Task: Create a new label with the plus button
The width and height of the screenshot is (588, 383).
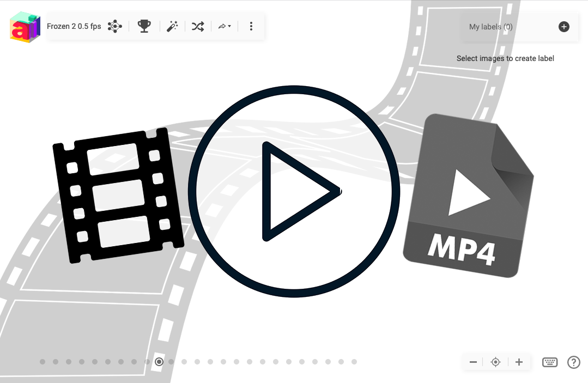Action: coord(563,26)
